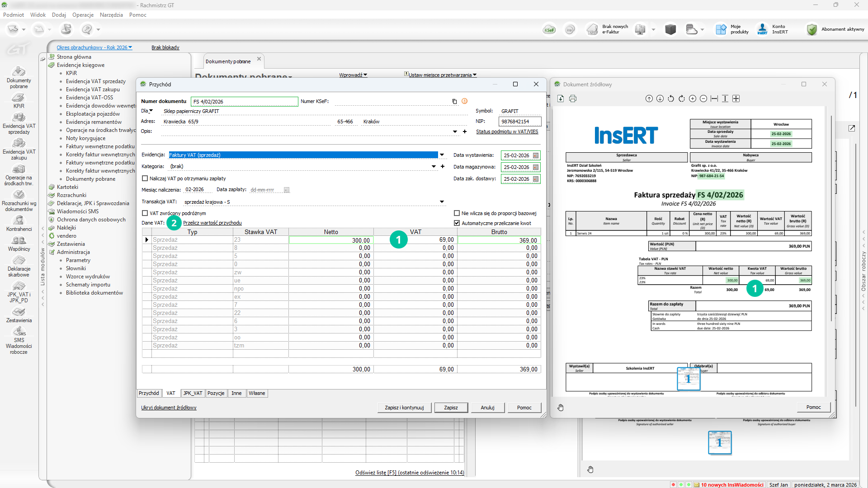
Task: Click Zapisz i kontynuuj button
Action: click(x=404, y=408)
